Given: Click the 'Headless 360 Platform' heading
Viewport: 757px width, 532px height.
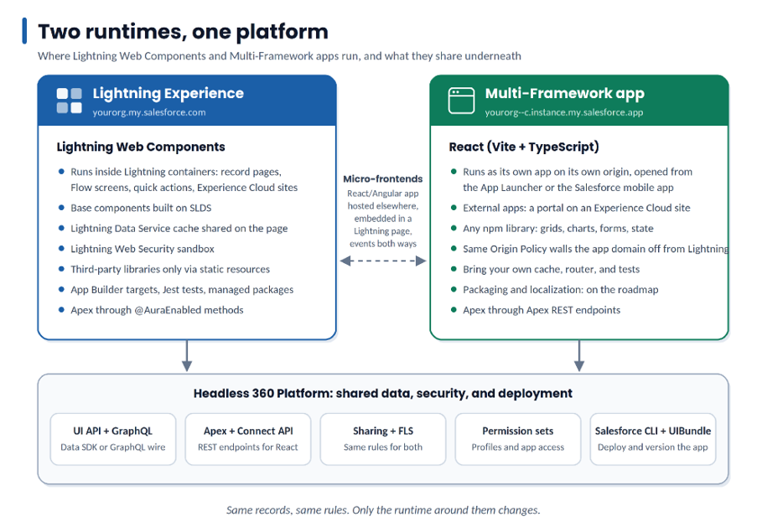Looking at the screenshot, I should (383, 394).
